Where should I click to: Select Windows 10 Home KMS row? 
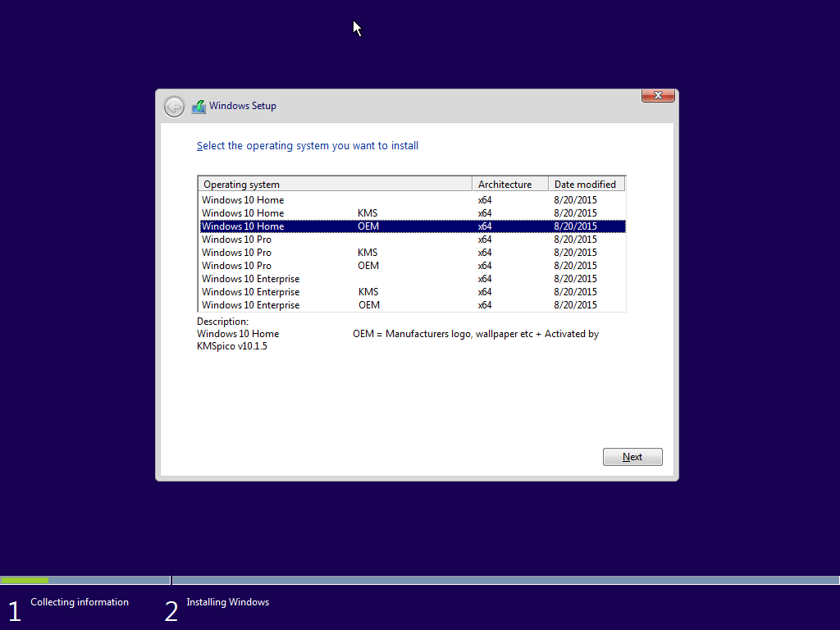(x=413, y=213)
